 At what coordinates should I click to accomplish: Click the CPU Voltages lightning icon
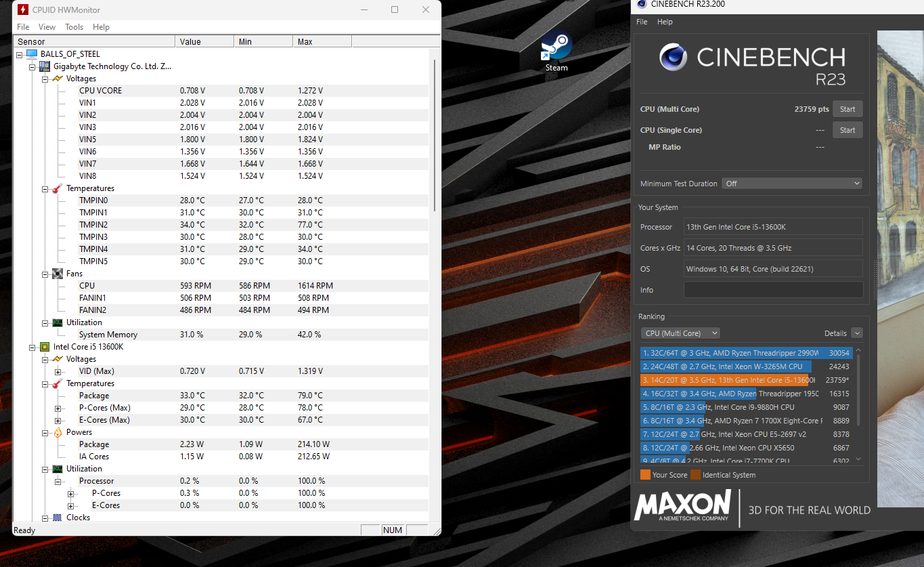point(58,359)
